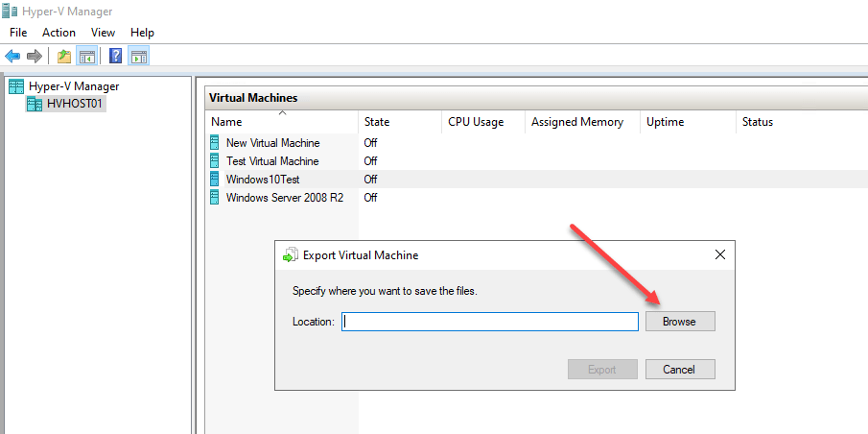
Task: Click the Up one level folder icon
Action: click(x=64, y=56)
